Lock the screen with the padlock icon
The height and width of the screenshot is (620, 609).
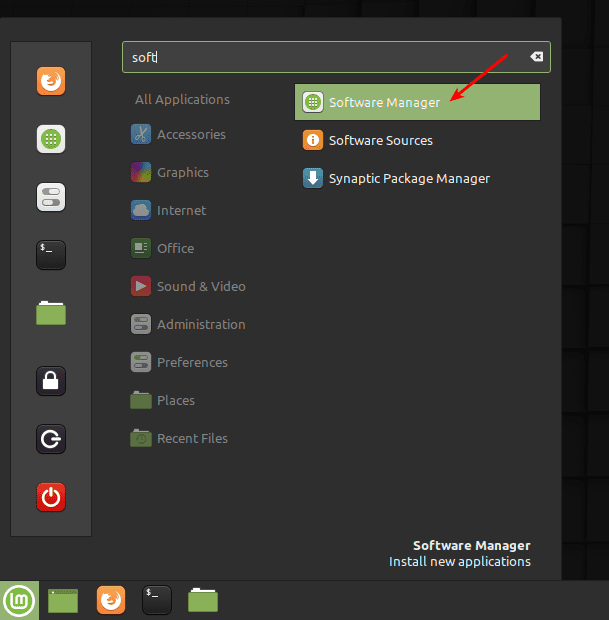[x=51, y=381]
